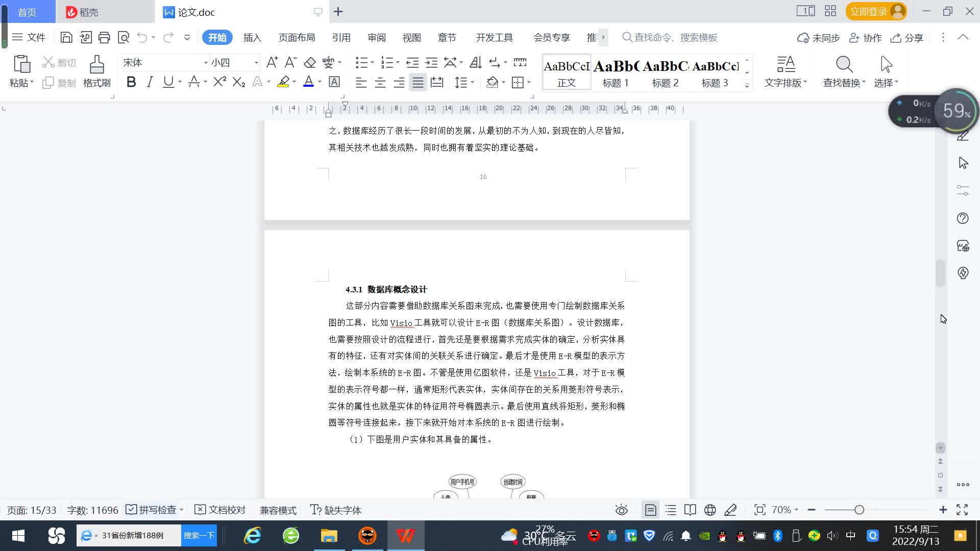
Task: Toggle eye protection mode icon in status bar
Action: [x=621, y=510]
